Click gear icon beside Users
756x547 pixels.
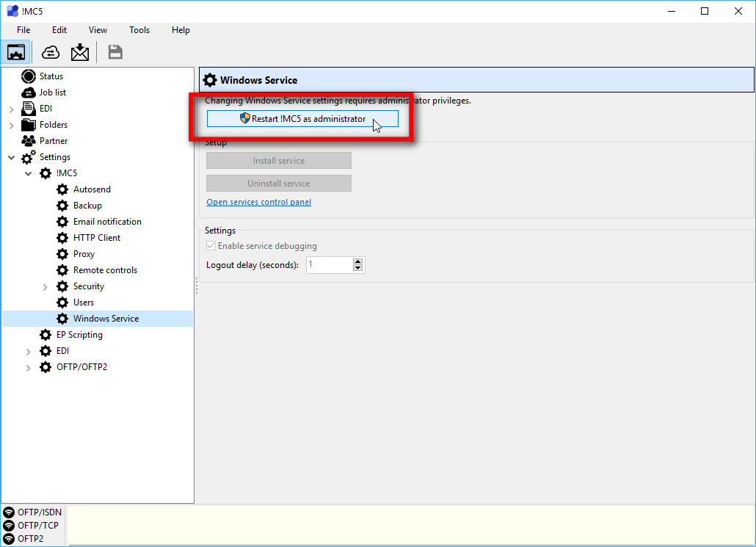point(62,303)
